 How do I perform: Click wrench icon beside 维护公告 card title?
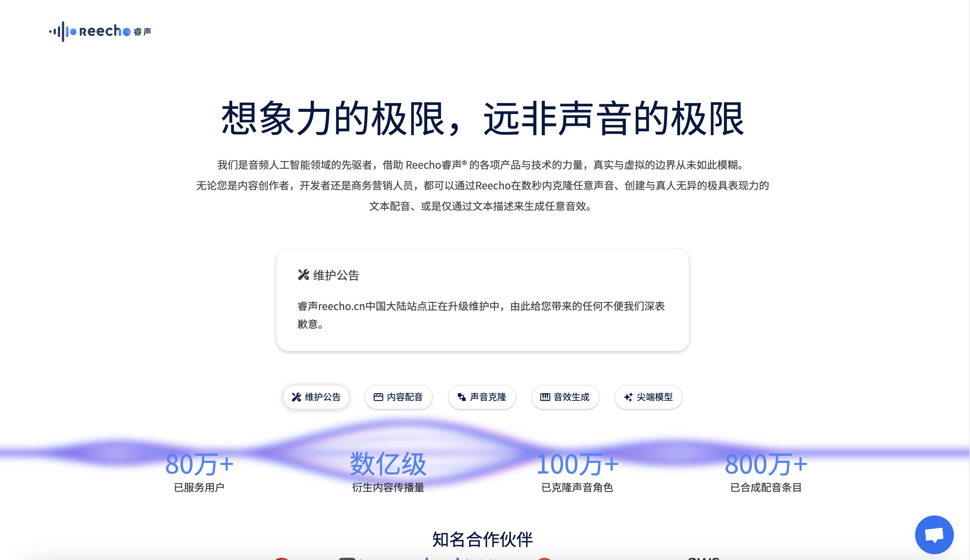point(303,275)
